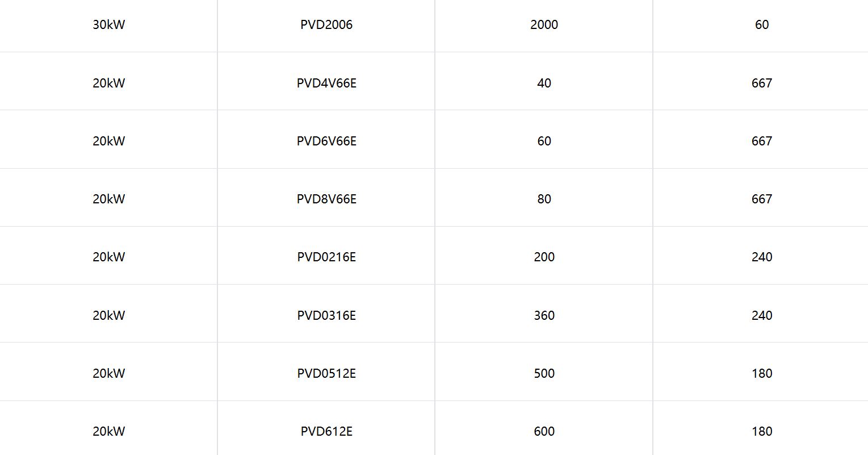Select the PVD4V66E model name
This screenshot has height=455, width=868.
point(326,83)
